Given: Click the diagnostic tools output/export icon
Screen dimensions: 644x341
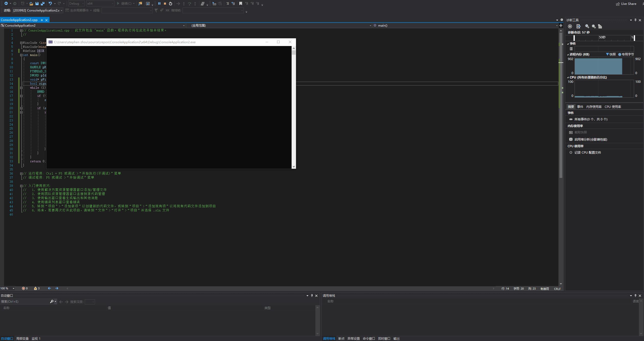Looking at the screenshot, I should click(x=579, y=26).
